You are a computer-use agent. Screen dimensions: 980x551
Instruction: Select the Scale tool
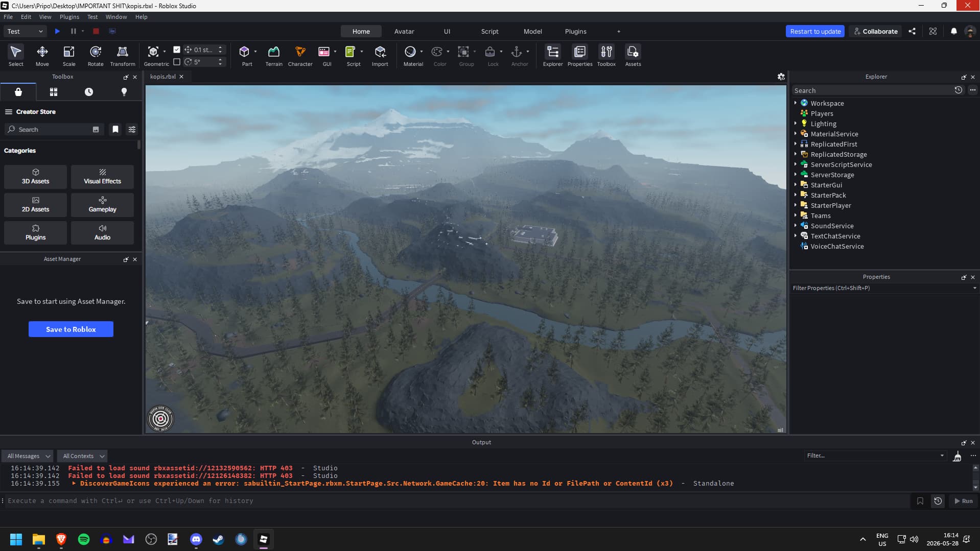pyautogui.click(x=69, y=56)
